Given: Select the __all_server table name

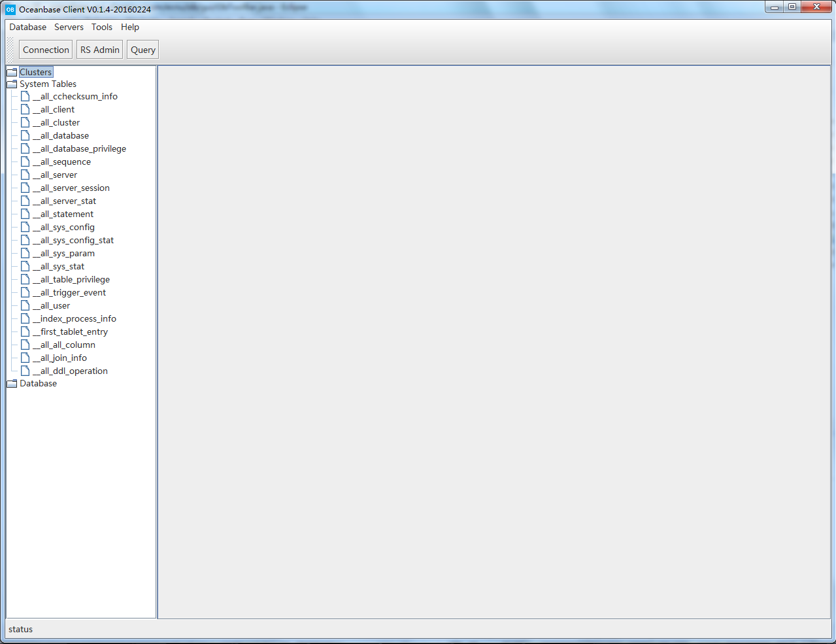Looking at the screenshot, I should [55, 175].
